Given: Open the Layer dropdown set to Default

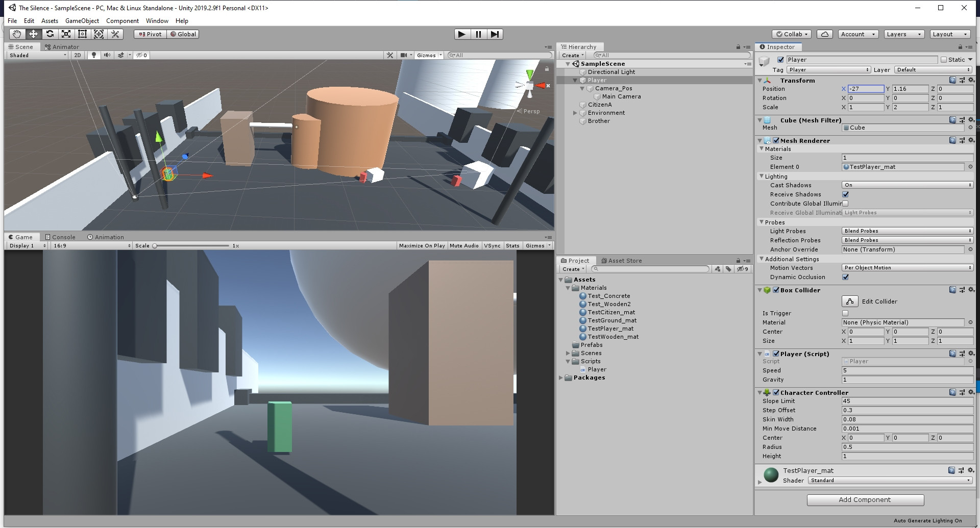Looking at the screenshot, I should click(x=933, y=70).
